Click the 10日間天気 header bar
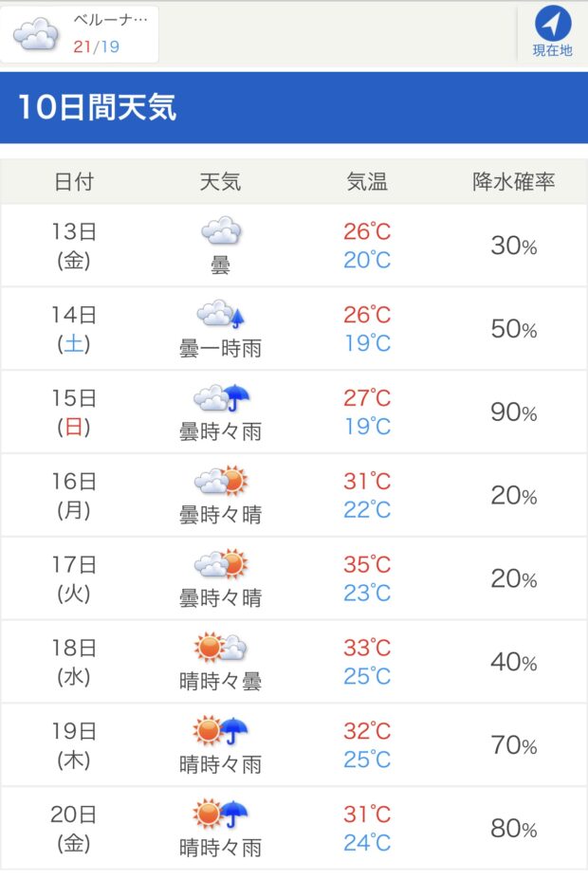Screen dimensions: 588x879 tap(294, 107)
